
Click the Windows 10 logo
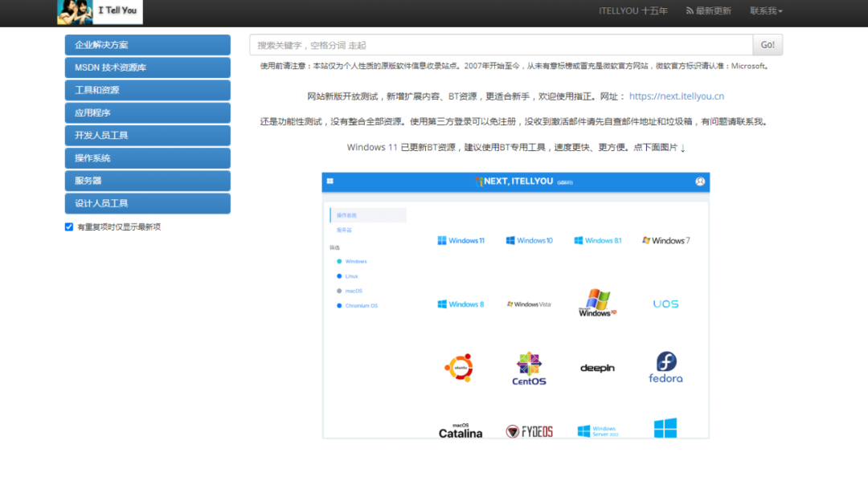click(529, 241)
